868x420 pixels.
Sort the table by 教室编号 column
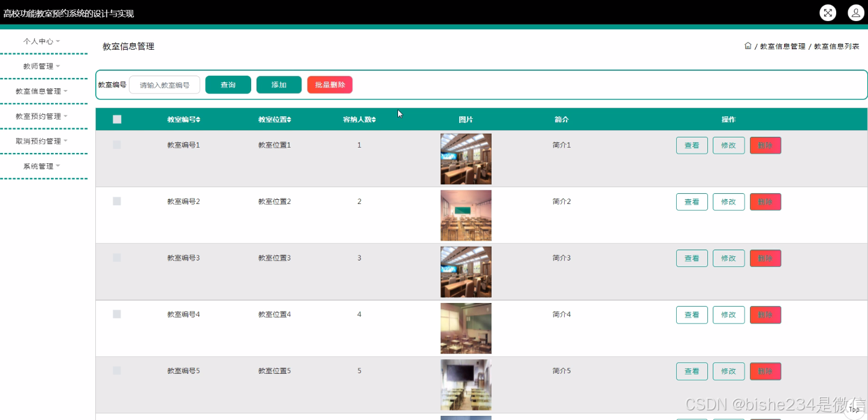pyautogui.click(x=182, y=119)
